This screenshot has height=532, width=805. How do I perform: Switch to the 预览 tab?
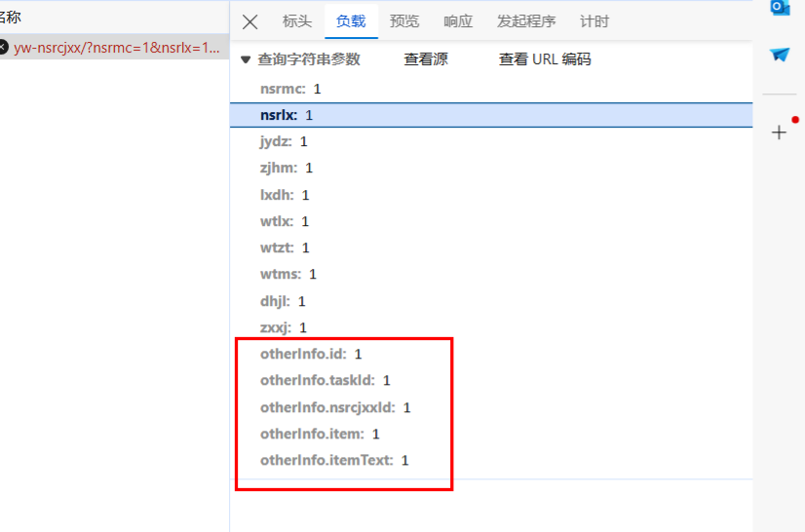[x=404, y=21]
